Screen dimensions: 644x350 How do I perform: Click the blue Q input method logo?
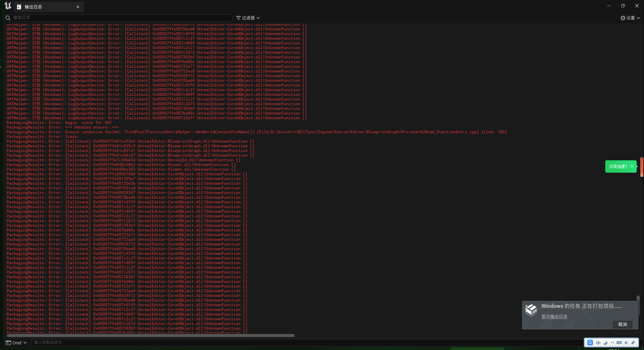590,343
